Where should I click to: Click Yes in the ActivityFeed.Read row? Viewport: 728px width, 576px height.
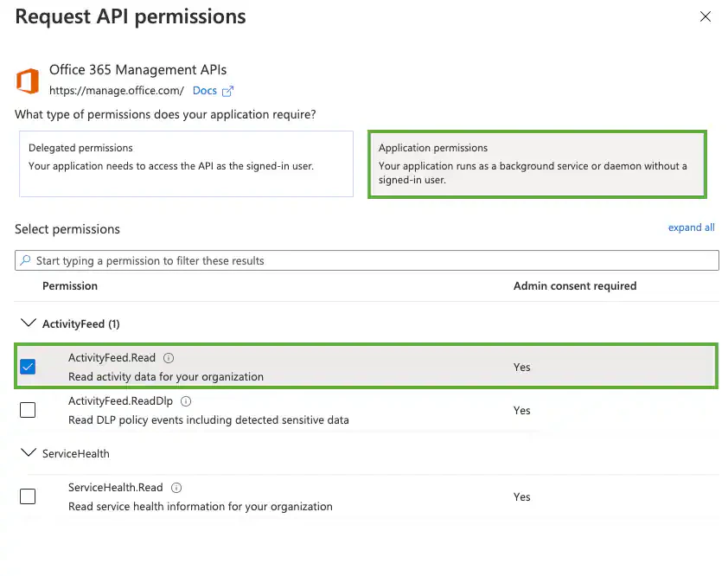tap(522, 368)
